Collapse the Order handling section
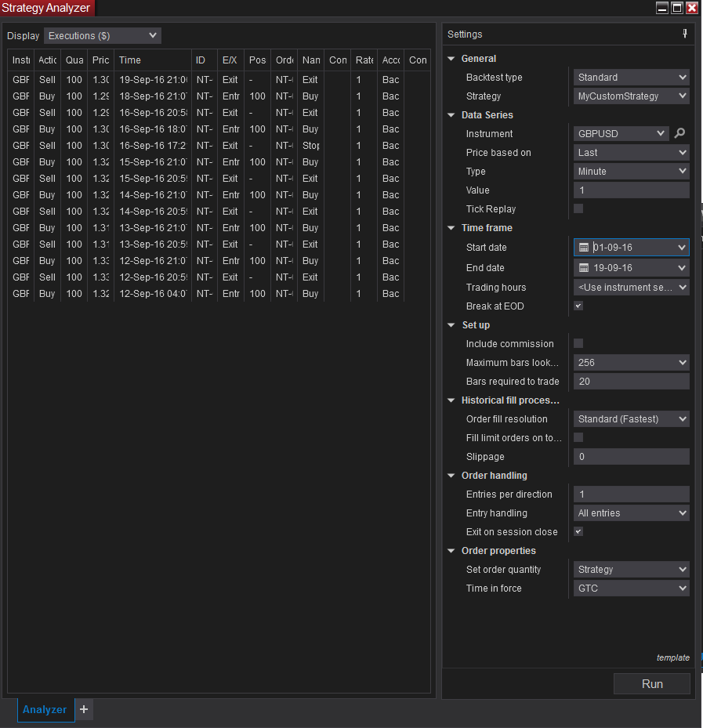 click(451, 476)
